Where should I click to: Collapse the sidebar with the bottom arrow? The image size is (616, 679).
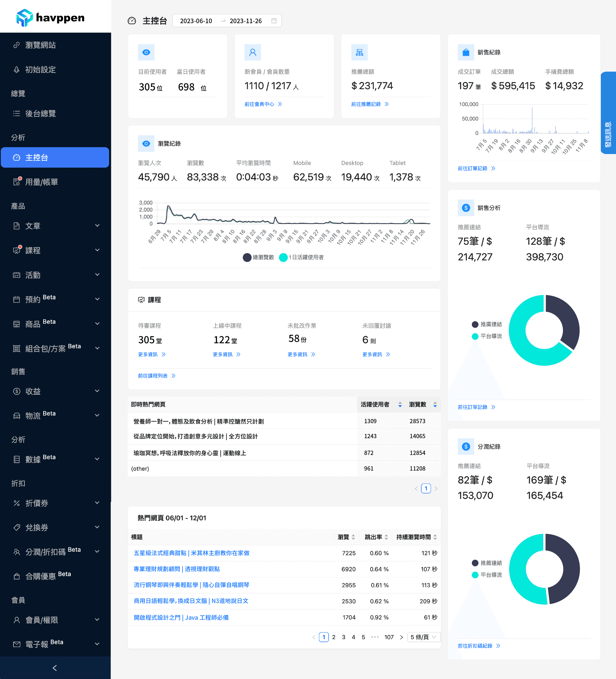pyautogui.click(x=55, y=668)
